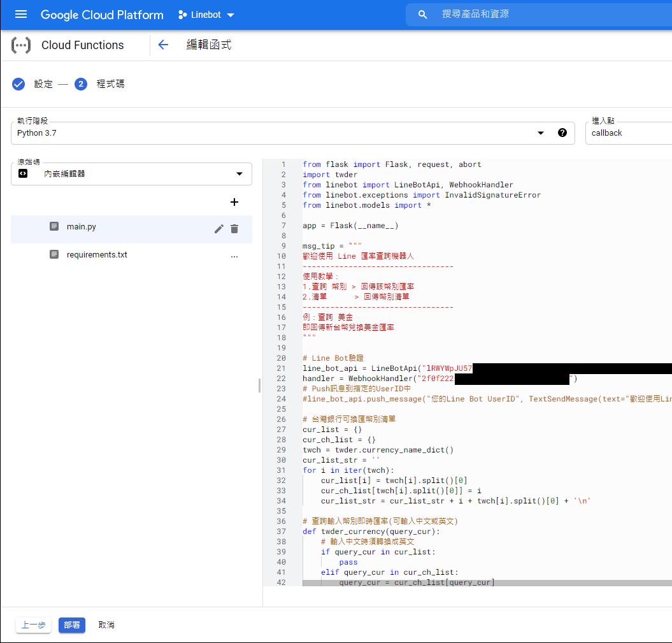Image resolution: width=672 pixels, height=643 pixels.
Task: Click the 'msg_tip = """' code line
Action: point(332,246)
